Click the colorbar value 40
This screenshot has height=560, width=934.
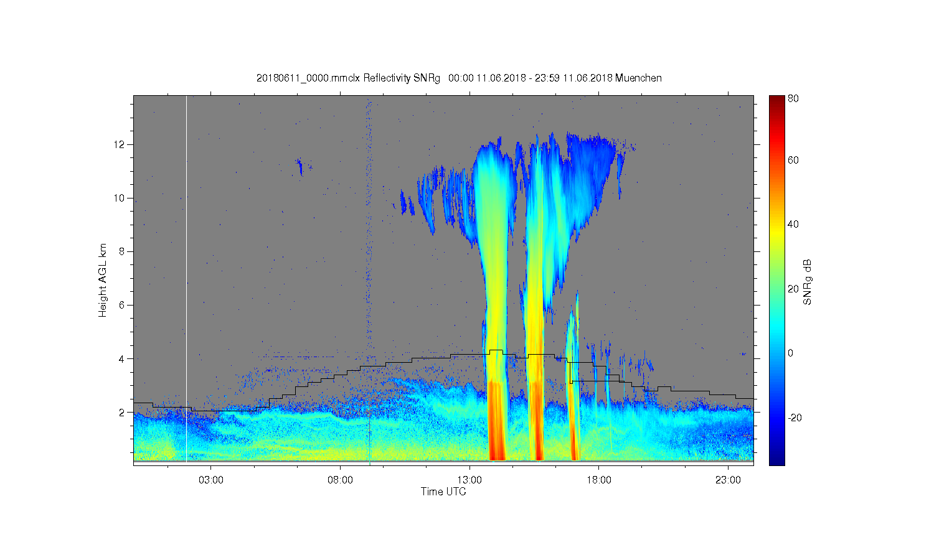tap(793, 225)
